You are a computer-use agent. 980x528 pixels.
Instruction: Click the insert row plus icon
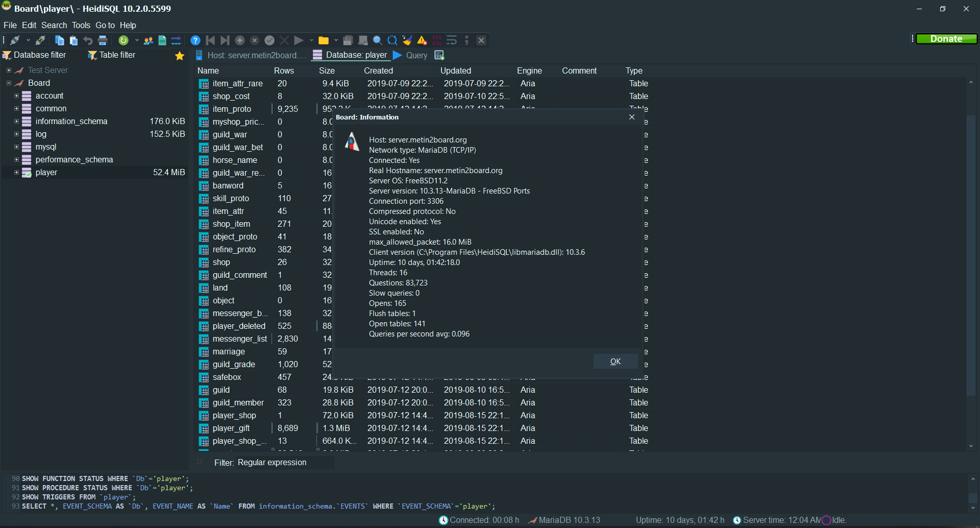tap(240, 40)
